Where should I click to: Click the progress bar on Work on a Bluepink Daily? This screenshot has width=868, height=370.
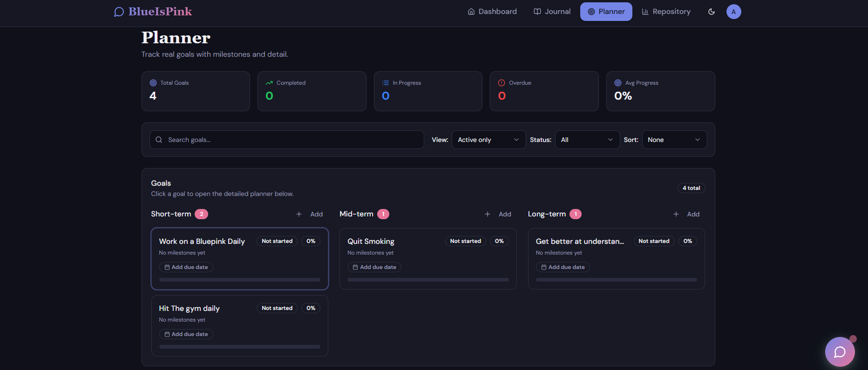(240, 280)
